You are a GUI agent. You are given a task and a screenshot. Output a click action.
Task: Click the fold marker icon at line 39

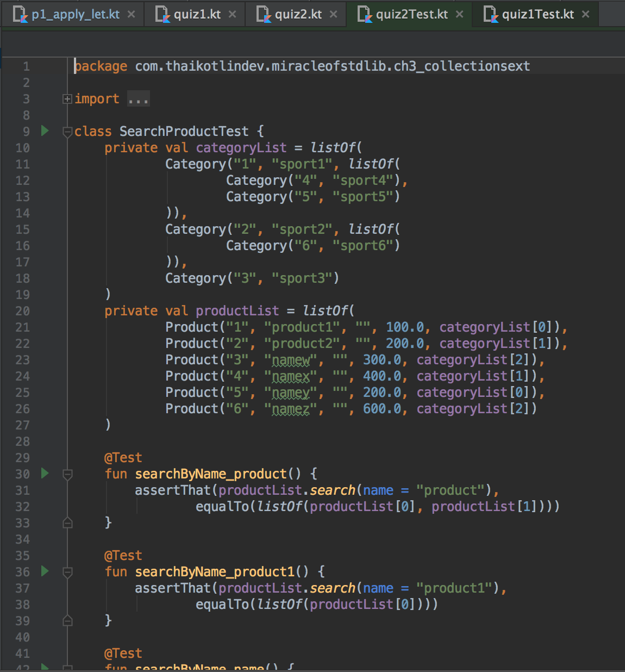pos(67,620)
